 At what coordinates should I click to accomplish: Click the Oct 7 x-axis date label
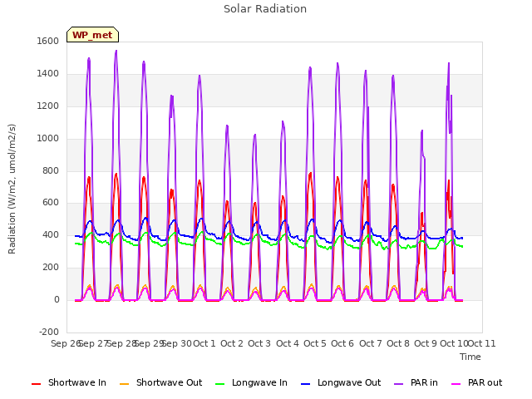[371, 343]
